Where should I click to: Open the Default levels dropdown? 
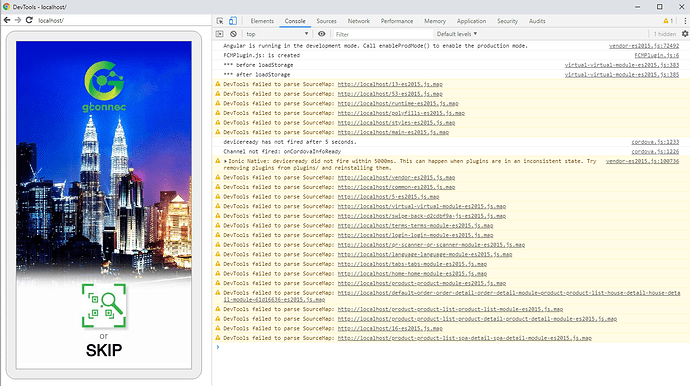[457, 34]
